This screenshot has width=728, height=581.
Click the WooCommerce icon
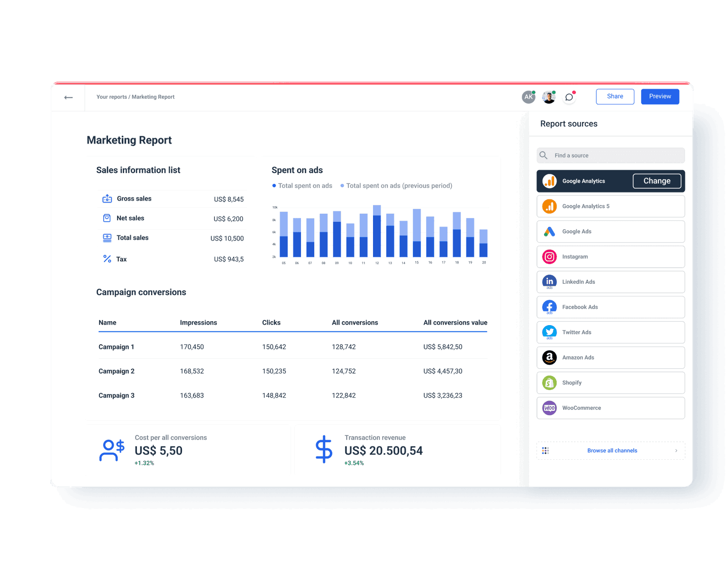coord(549,408)
